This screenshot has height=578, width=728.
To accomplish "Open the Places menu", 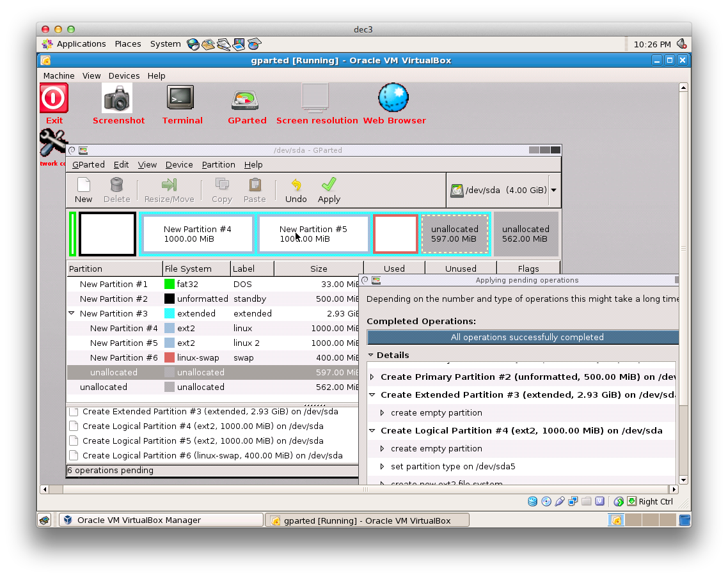I will 128,44.
